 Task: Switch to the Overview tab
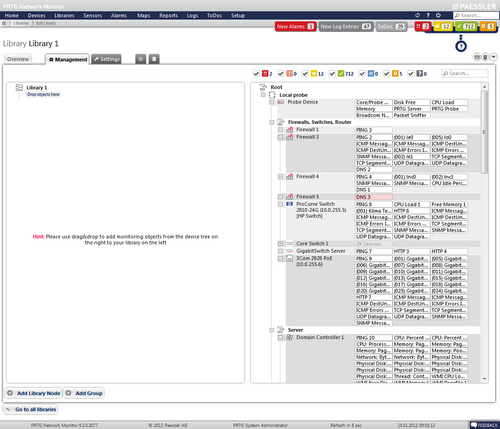click(x=18, y=59)
